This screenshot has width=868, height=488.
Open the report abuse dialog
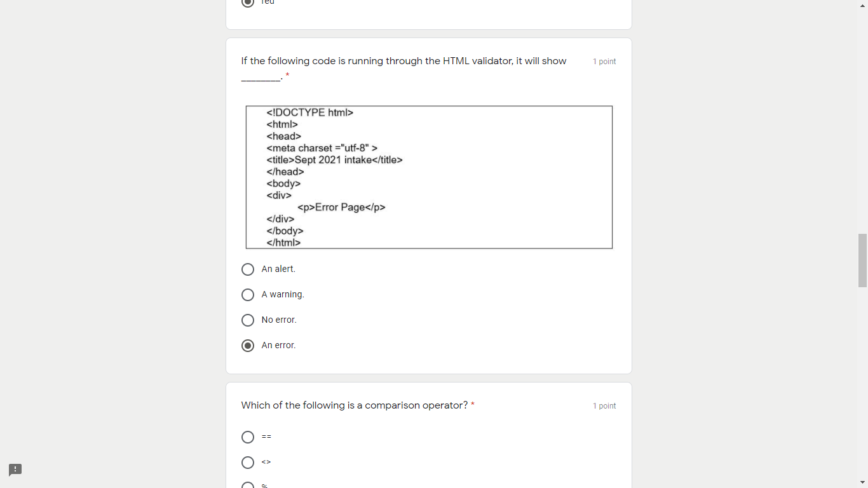14,470
